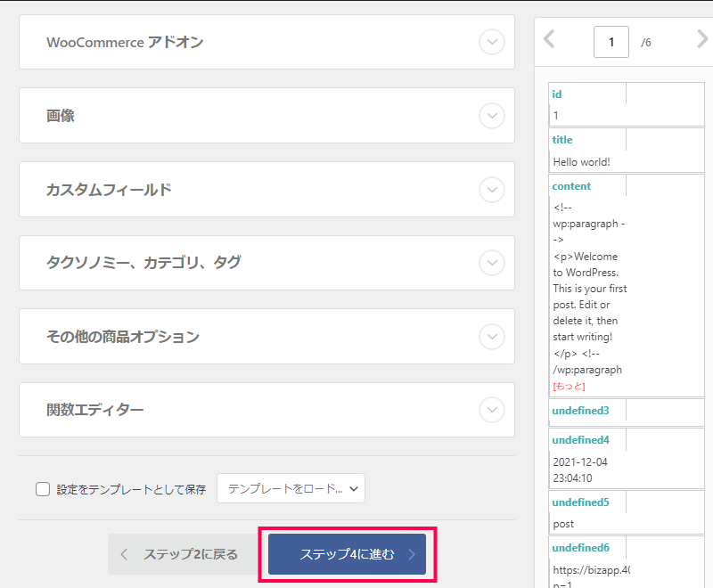713x588 pixels.
Task: Click the Hello world! value
Action: [582, 162]
